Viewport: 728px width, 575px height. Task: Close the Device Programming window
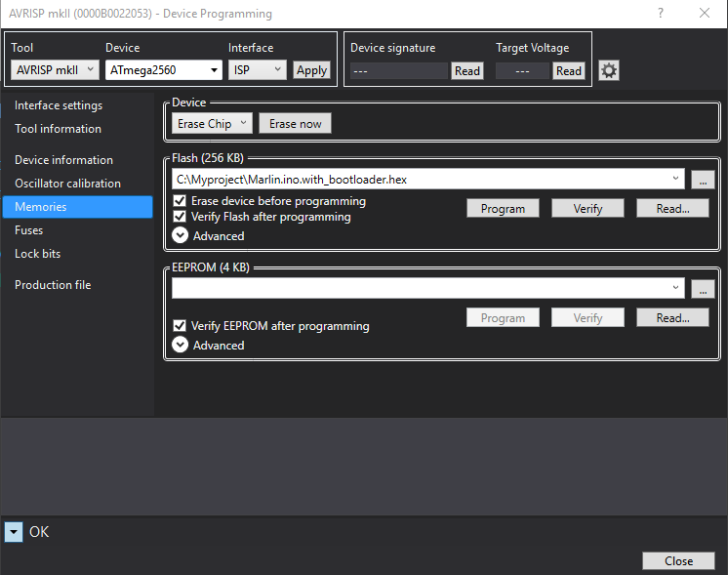(x=705, y=13)
